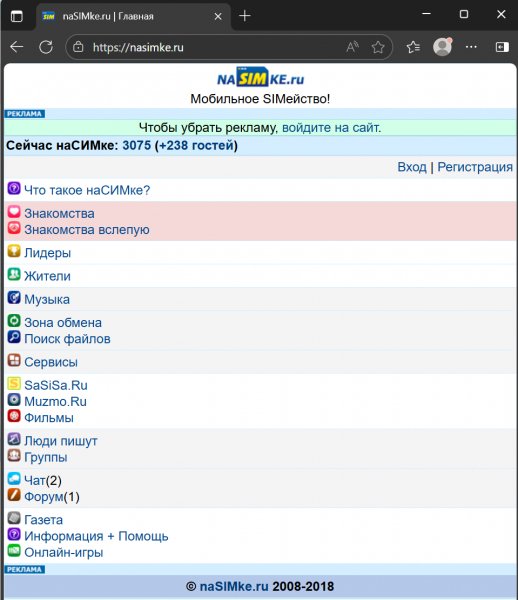Open a new browser tab

(x=244, y=16)
